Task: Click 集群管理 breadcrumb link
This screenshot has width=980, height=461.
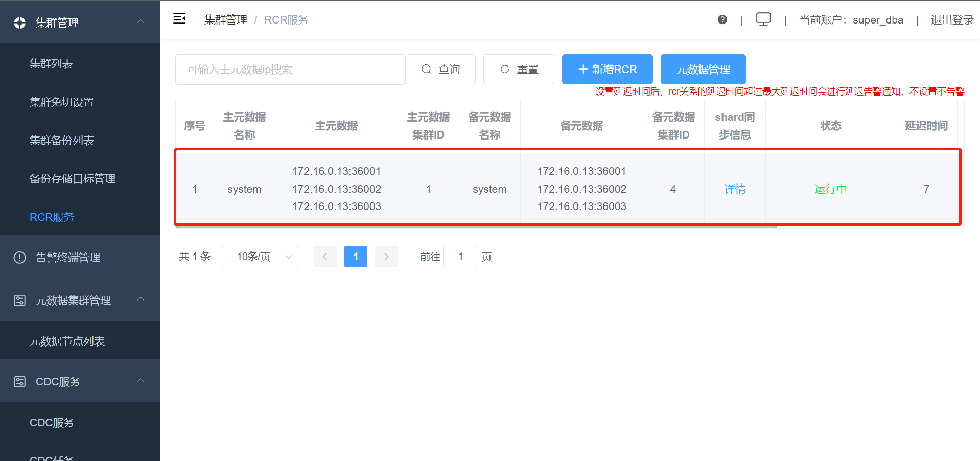Action: [x=225, y=19]
